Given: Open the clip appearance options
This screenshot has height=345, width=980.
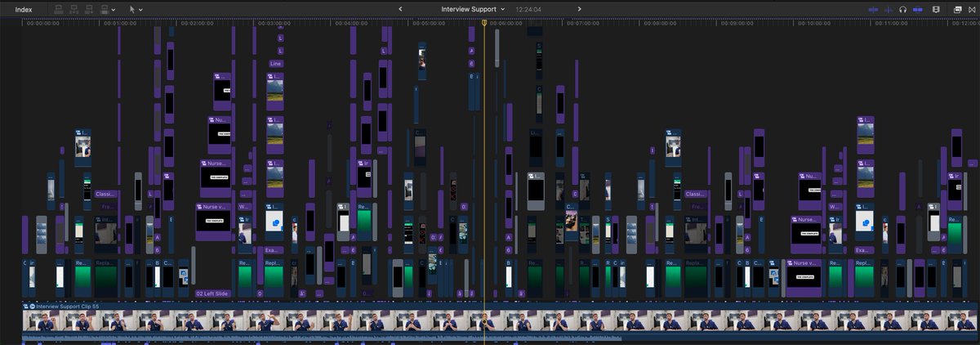Looking at the screenshot, I should point(936,9).
